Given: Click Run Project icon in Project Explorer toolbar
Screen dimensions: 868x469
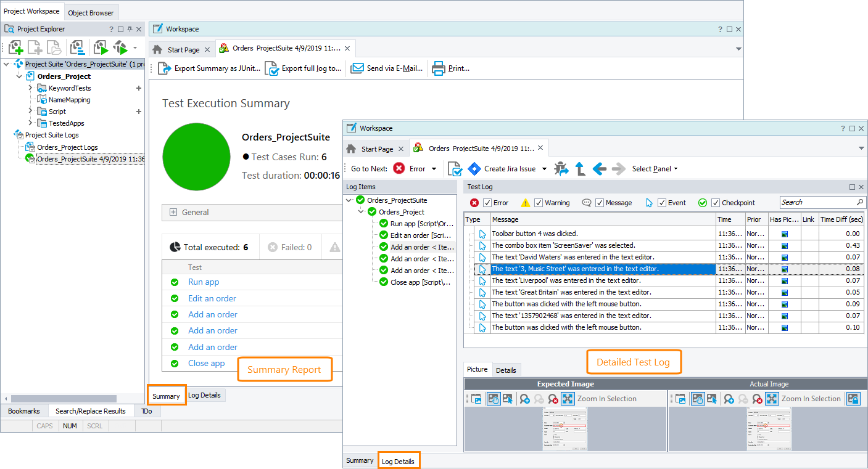Looking at the screenshot, I should tap(101, 47).
